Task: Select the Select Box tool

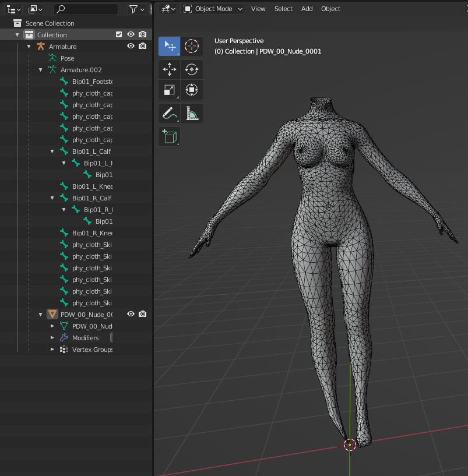Action: pyautogui.click(x=170, y=46)
